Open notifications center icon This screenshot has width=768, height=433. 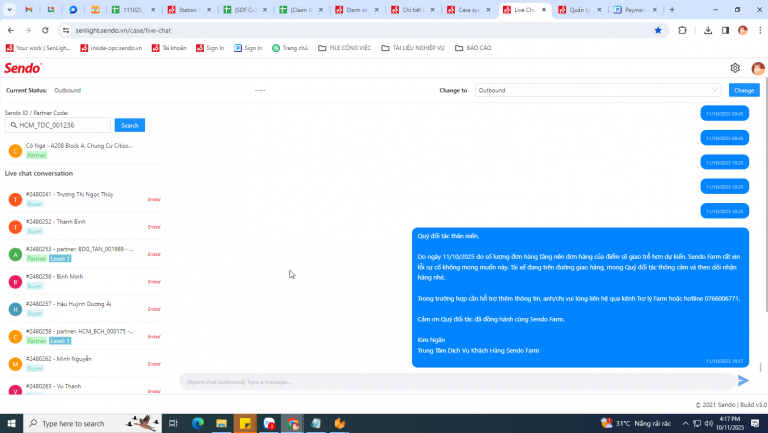pyautogui.click(x=755, y=423)
